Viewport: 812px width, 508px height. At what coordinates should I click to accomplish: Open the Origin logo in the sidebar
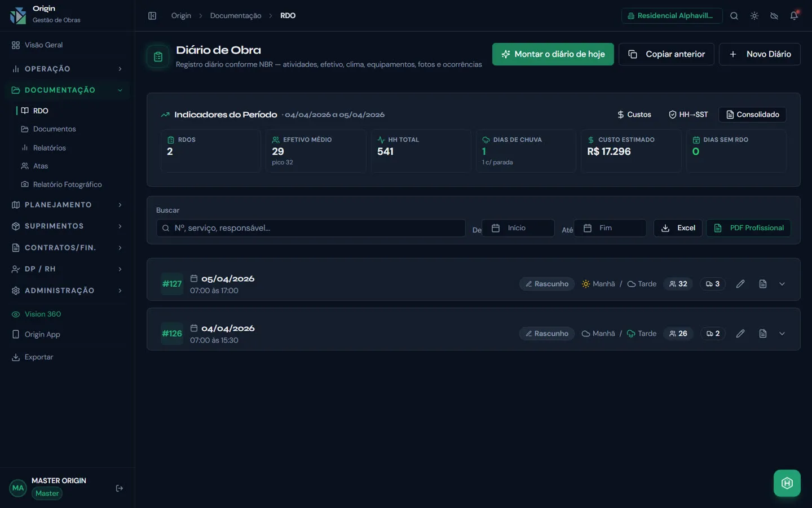(18, 15)
